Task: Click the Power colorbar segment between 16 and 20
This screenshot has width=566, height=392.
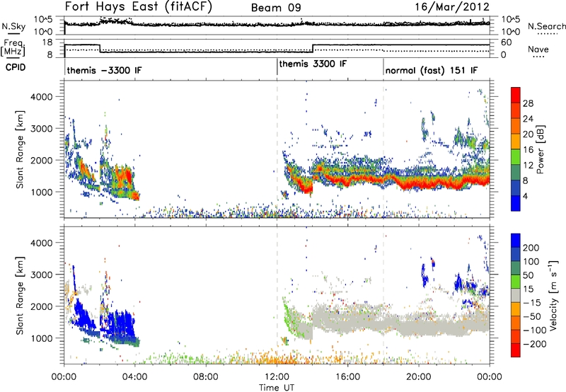Action: (x=516, y=142)
